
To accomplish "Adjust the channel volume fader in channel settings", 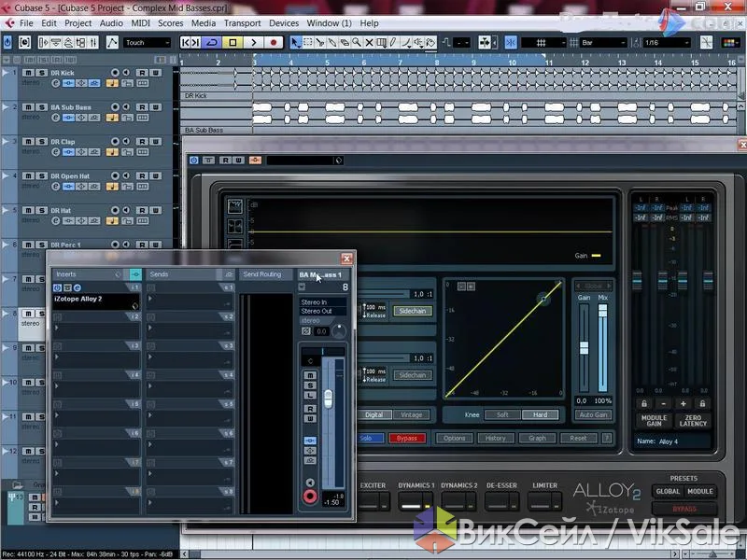I will [329, 399].
